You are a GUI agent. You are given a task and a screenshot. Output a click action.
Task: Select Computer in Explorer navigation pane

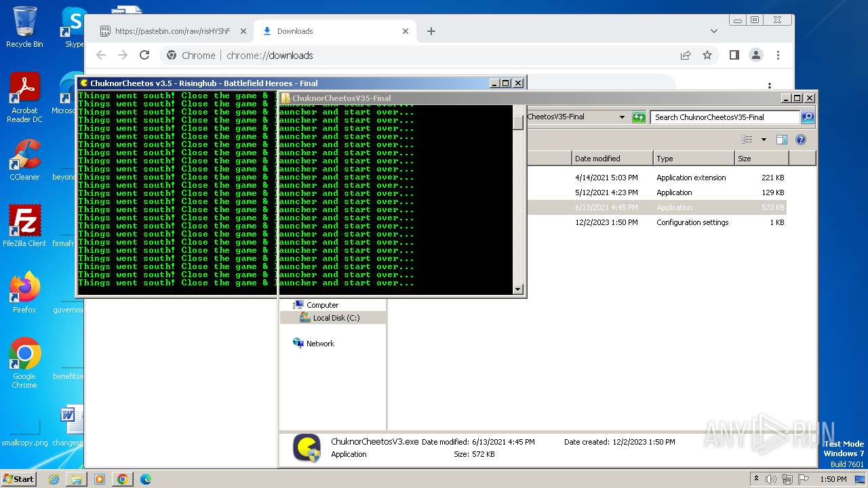(322, 305)
